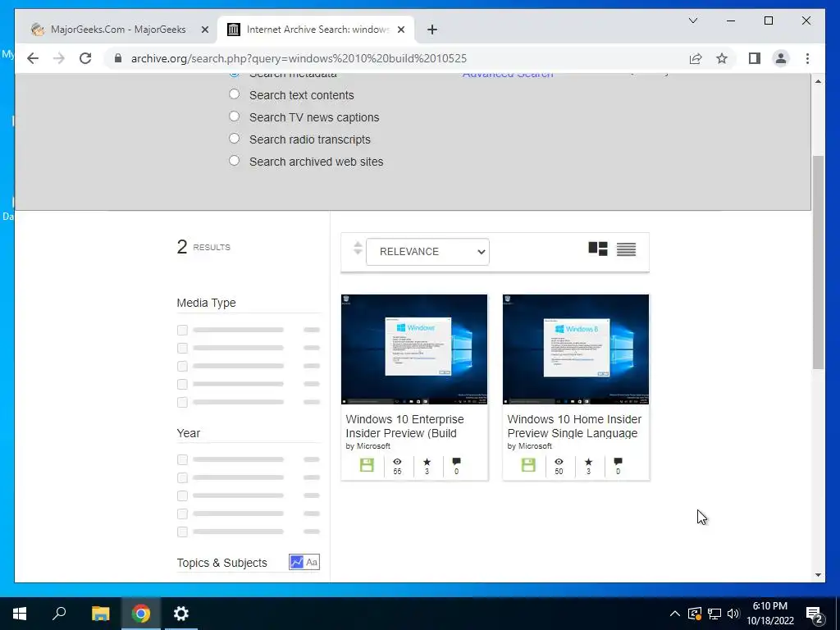Click Microsoft author under Home result

point(535,445)
